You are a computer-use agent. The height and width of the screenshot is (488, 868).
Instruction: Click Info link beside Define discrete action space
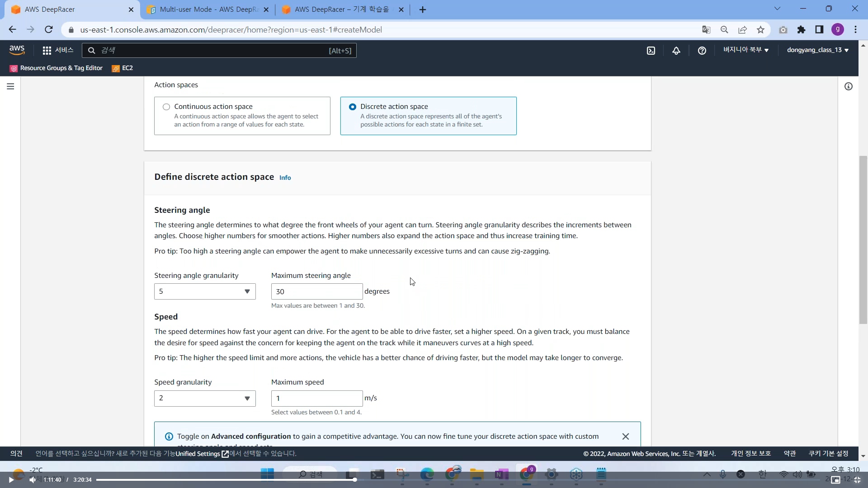(x=285, y=178)
